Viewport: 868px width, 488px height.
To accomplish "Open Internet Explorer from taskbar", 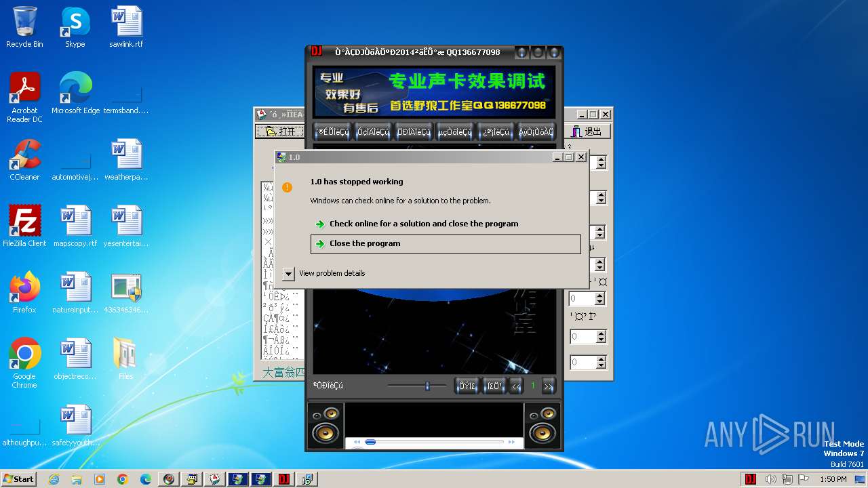I will click(54, 479).
